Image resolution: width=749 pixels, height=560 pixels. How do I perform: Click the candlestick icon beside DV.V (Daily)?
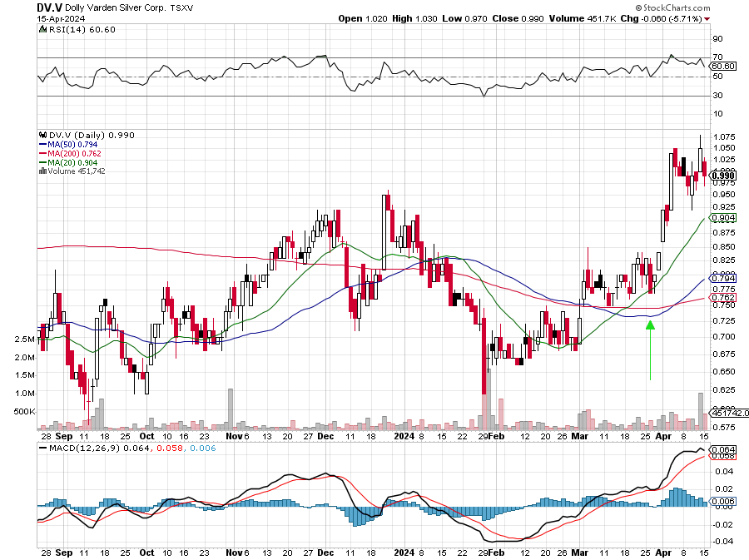pyautogui.click(x=43, y=135)
